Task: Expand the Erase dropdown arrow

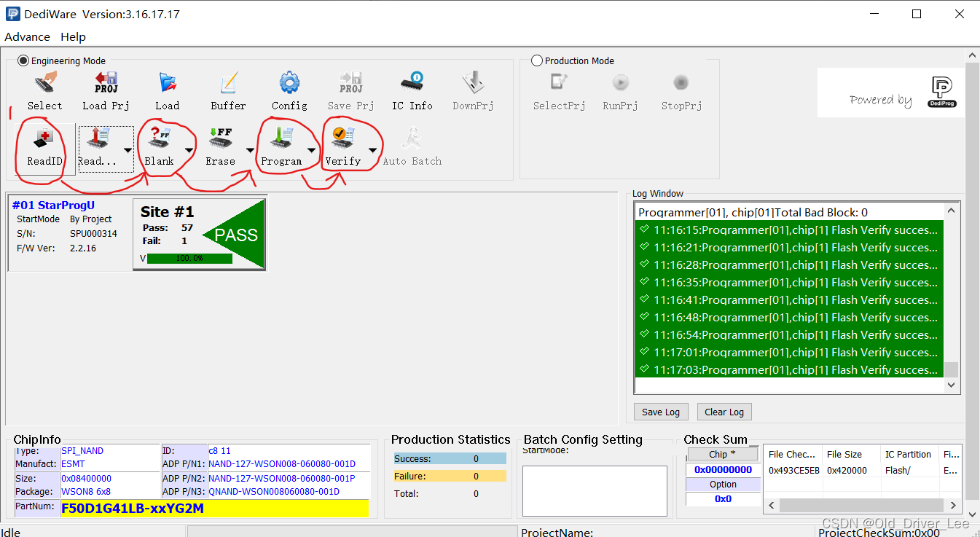Action: [250, 150]
